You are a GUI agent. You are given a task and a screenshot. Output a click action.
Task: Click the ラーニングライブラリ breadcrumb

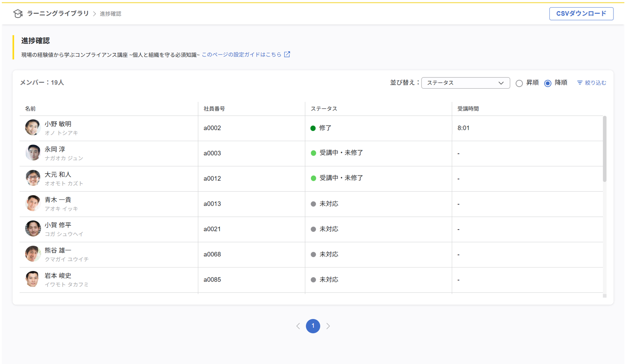coord(58,14)
